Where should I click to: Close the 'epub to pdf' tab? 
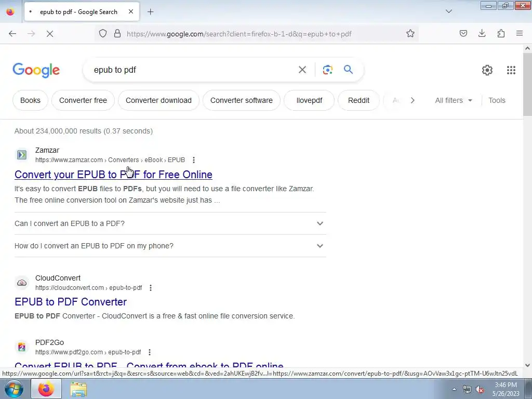tap(131, 11)
